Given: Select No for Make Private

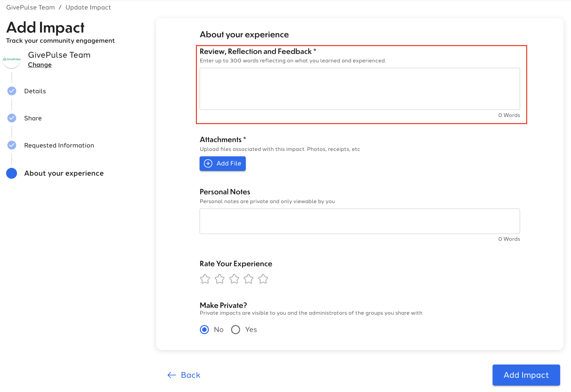Looking at the screenshot, I should tap(204, 330).
